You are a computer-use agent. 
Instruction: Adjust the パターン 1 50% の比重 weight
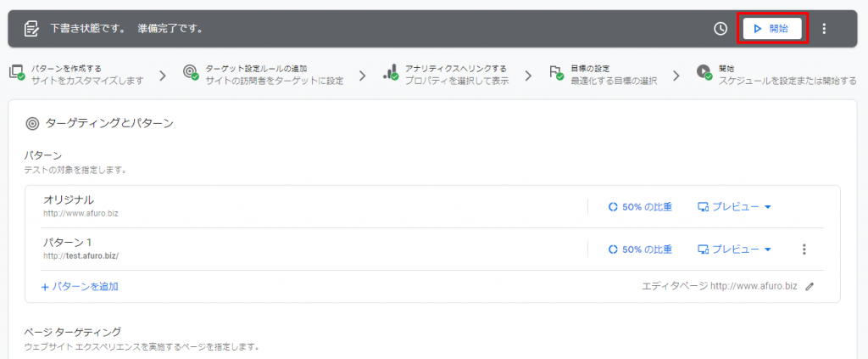pos(640,250)
